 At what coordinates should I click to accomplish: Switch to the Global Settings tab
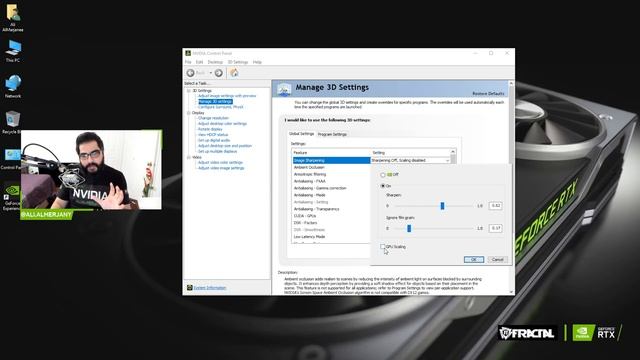coord(301,134)
